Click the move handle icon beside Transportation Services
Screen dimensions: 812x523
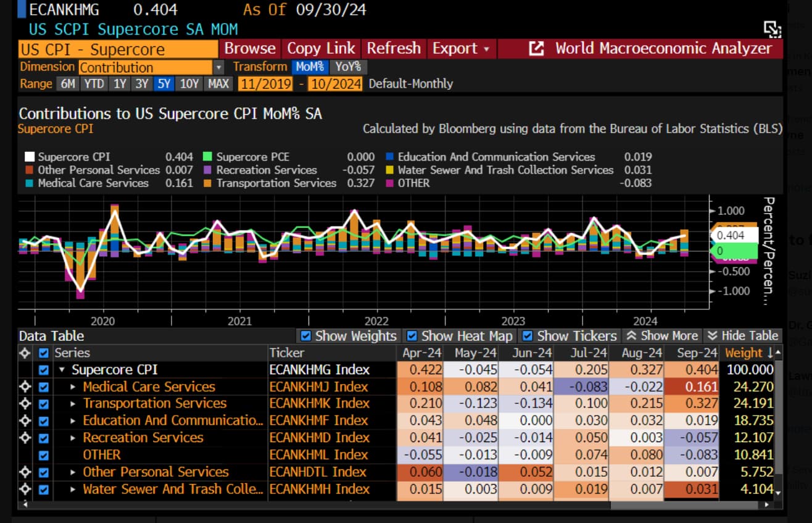25,404
